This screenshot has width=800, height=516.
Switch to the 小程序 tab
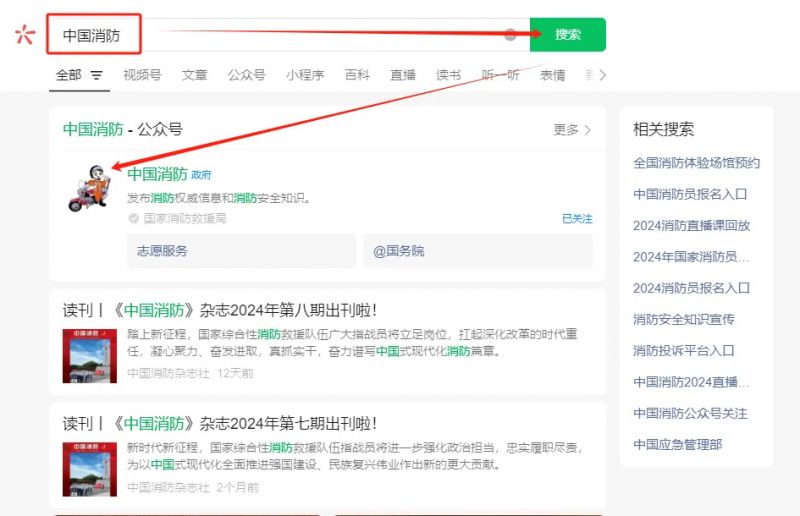pos(305,75)
